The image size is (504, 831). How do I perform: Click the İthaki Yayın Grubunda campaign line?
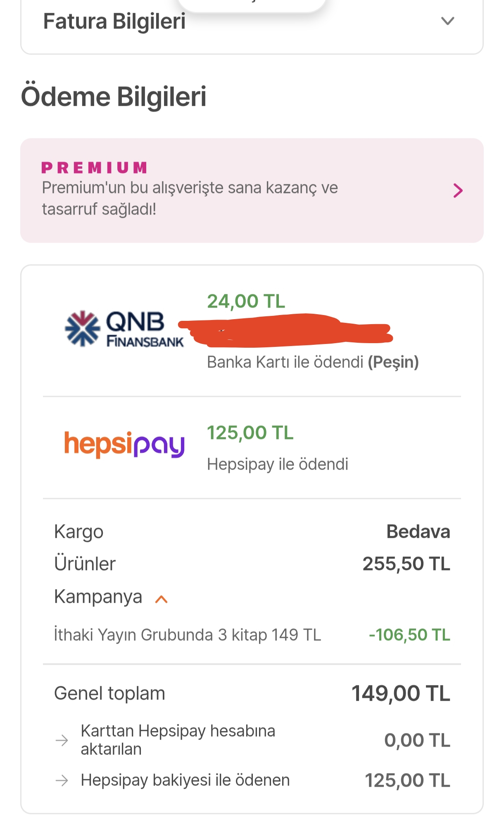coord(187,635)
